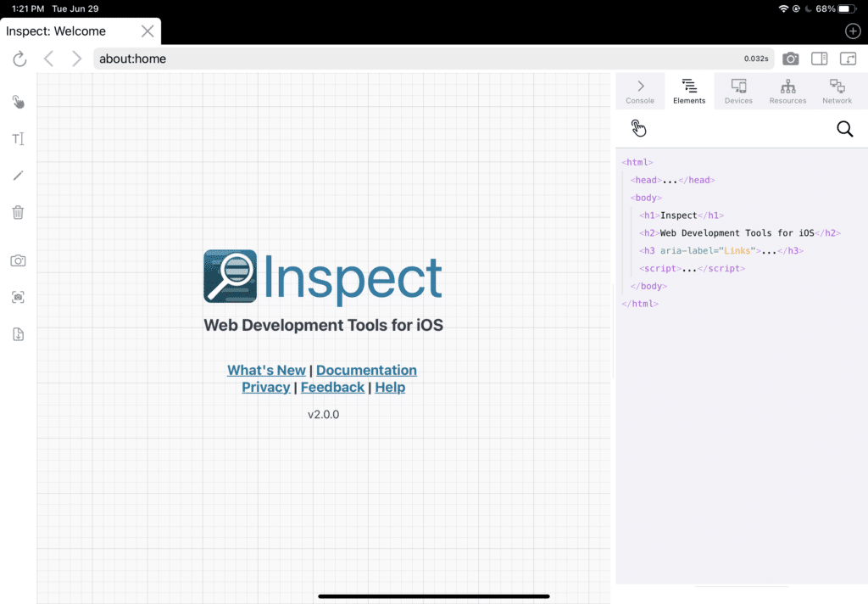This screenshot has height=604, width=868.
Task: Click the camera capture icon in left sidebar
Action: pos(19,260)
